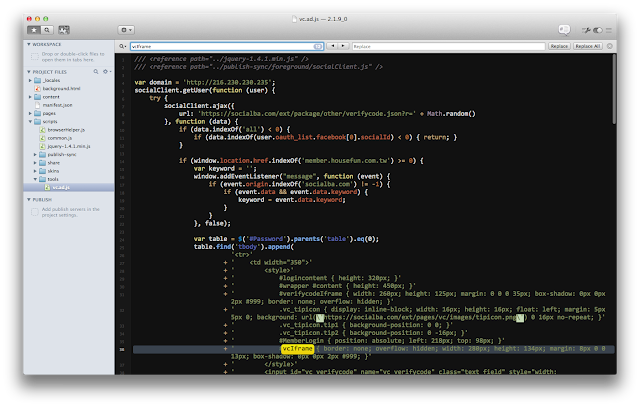640x407 pixels.
Task: Select manifest.json file in sidebar
Action: click(x=58, y=105)
